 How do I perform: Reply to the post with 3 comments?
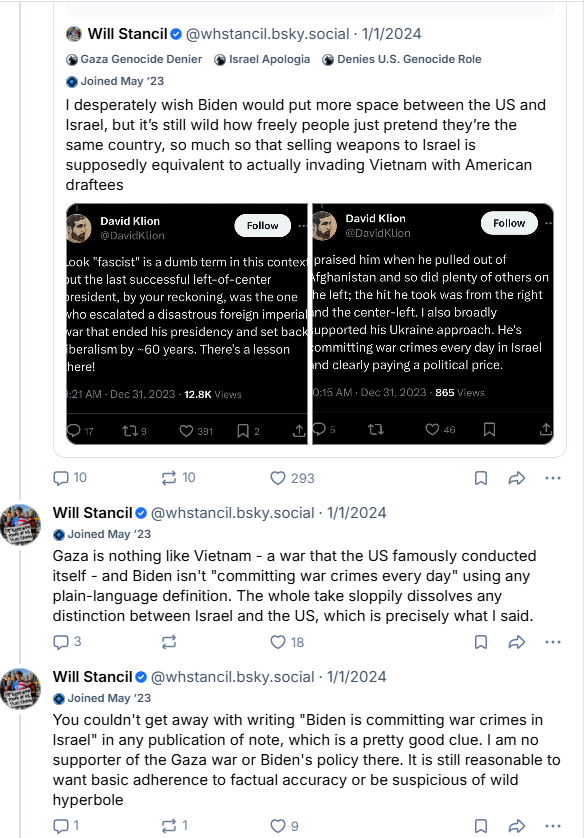pos(67,642)
